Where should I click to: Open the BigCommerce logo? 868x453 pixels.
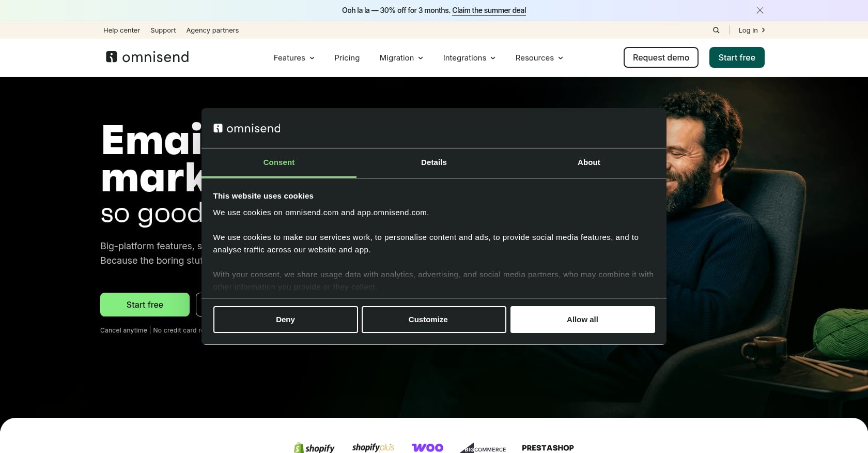pyautogui.click(x=483, y=448)
